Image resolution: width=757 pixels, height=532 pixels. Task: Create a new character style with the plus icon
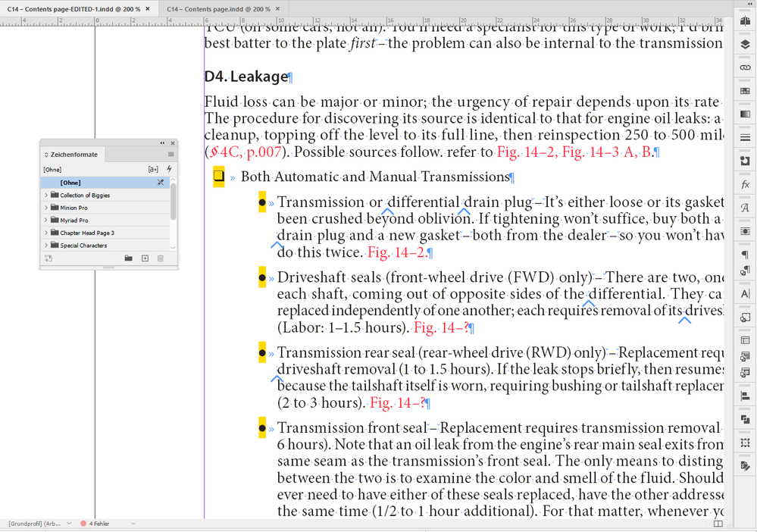click(x=145, y=258)
